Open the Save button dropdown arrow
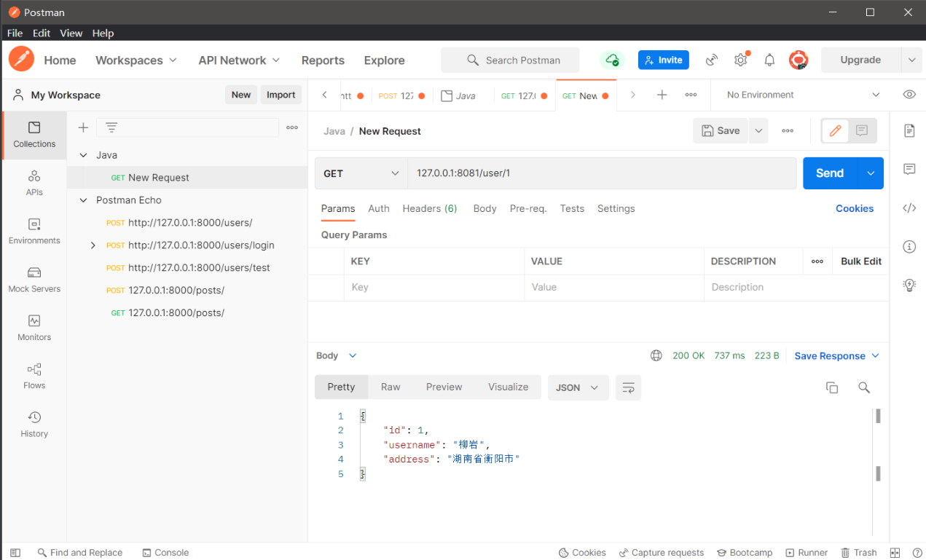Image resolution: width=926 pixels, height=560 pixels. 758,131
